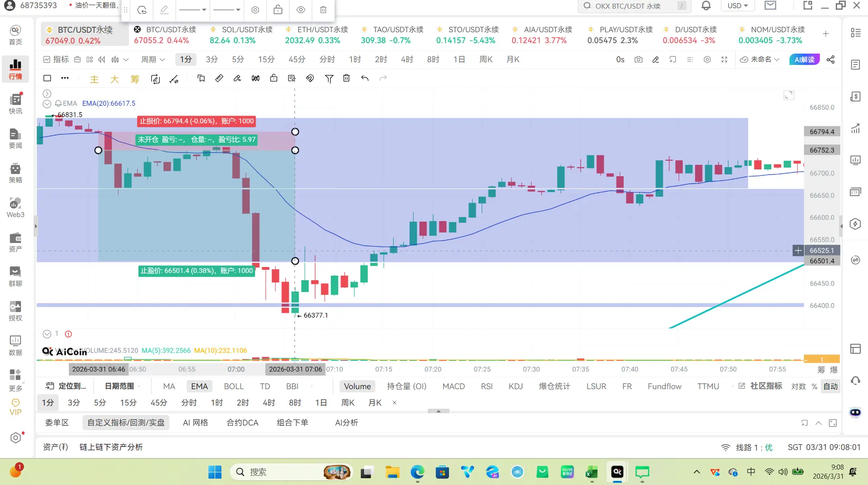Toggle the MACD indicator

click(x=454, y=386)
